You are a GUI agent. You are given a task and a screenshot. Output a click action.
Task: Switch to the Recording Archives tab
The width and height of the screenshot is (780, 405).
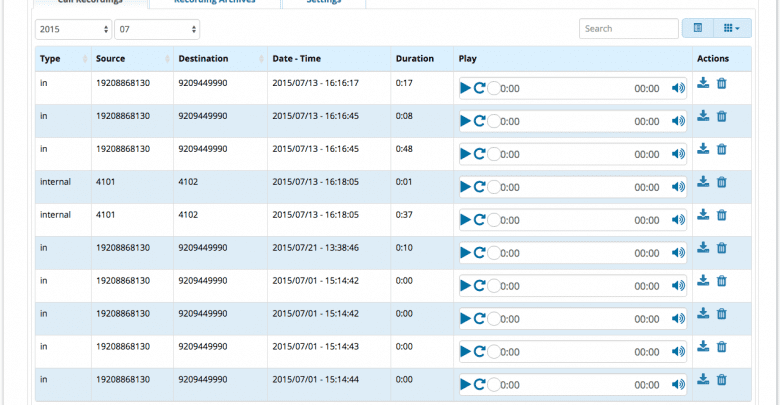pos(214,2)
